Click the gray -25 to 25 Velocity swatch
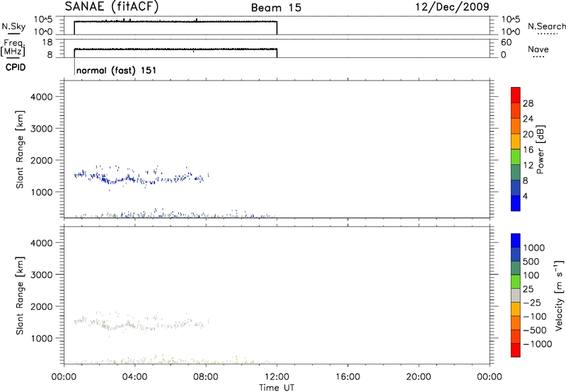This screenshot has height=392, width=566. click(x=516, y=295)
